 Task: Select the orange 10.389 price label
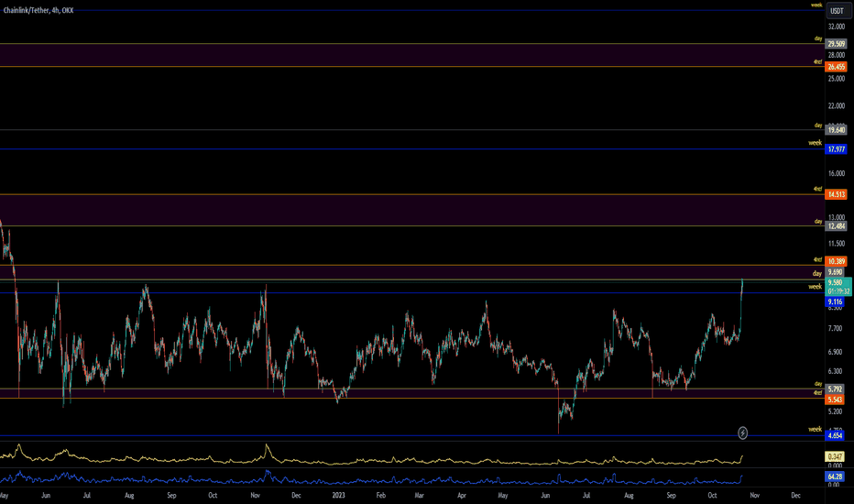(x=836, y=262)
